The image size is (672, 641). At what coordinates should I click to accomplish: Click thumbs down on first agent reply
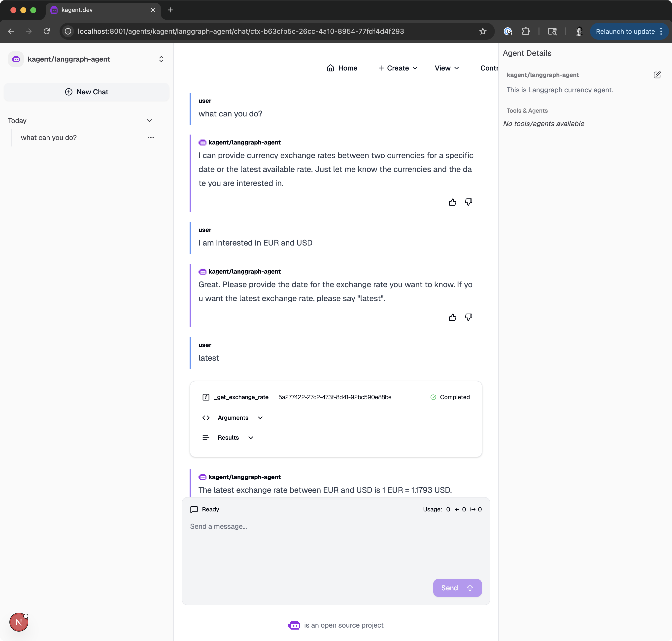coord(469,202)
